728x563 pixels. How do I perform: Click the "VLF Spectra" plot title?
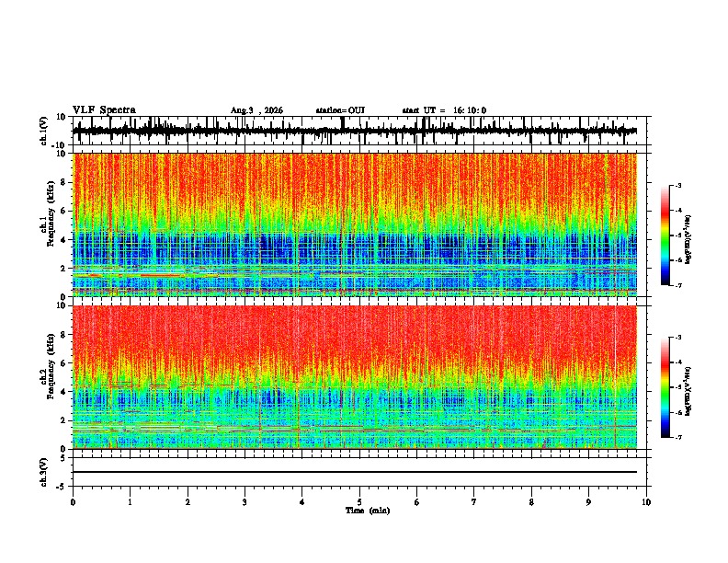(x=104, y=110)
